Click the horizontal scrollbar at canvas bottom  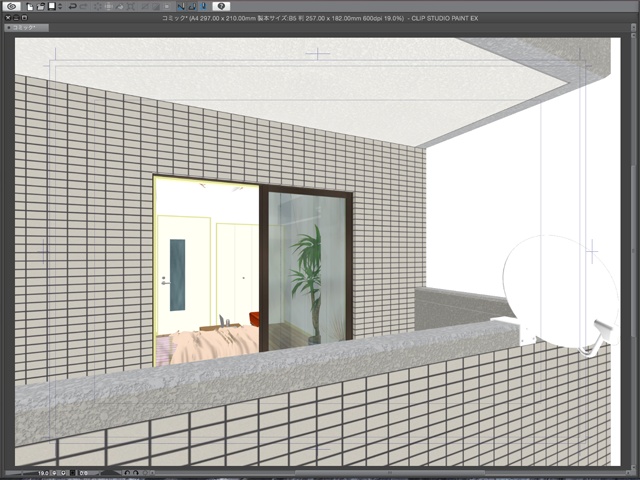[x=390, y=473]
